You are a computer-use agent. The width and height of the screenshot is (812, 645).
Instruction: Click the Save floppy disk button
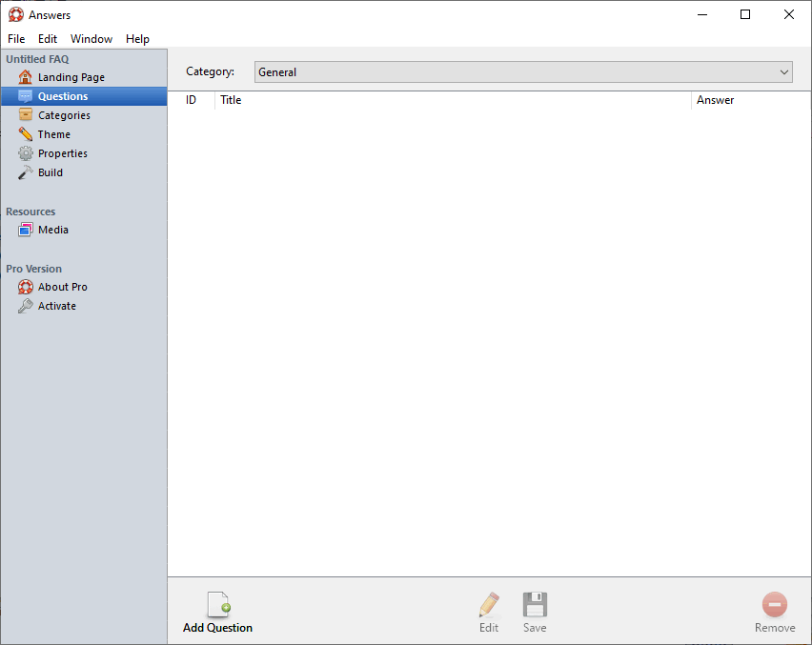[535, 613]
